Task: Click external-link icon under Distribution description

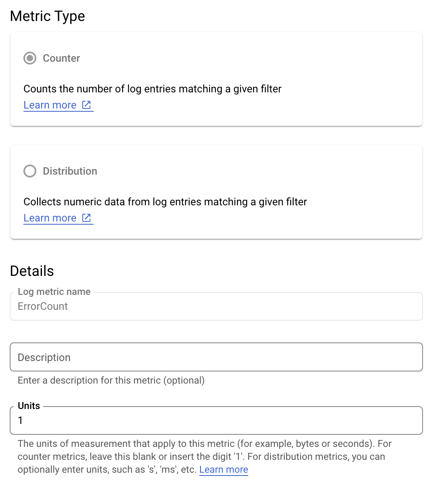Action: tap(86, 218)
